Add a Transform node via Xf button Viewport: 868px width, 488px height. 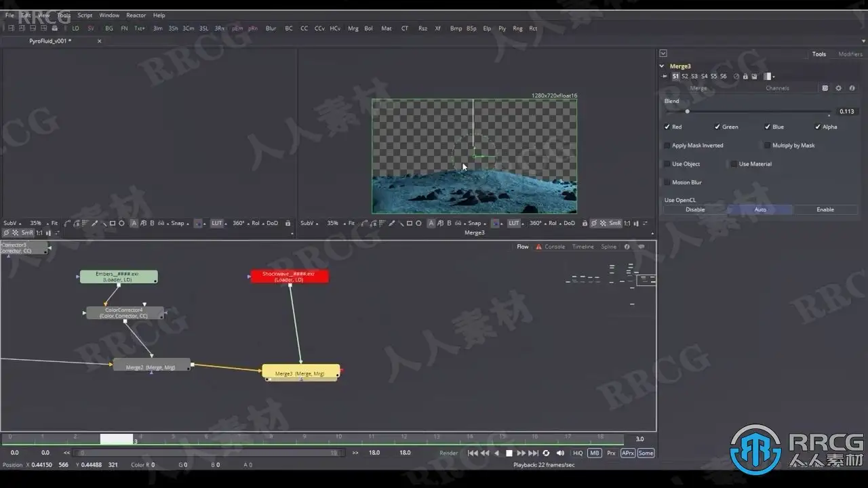(438, 28)
